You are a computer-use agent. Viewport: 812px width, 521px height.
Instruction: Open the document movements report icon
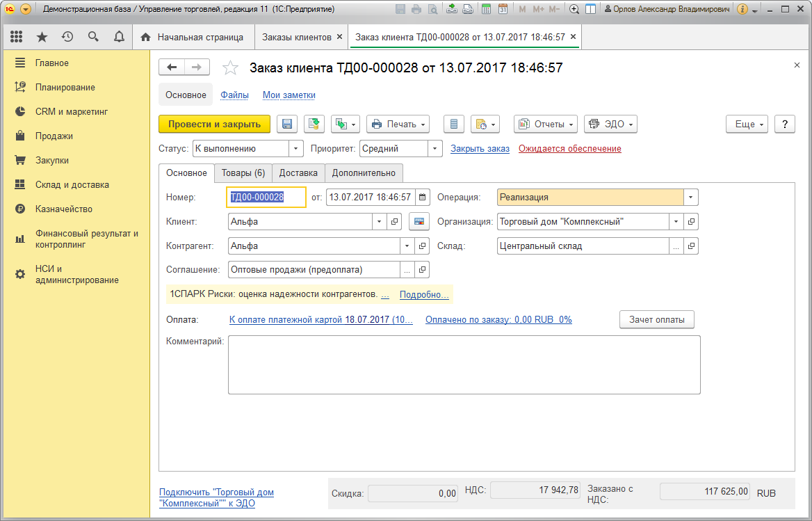pos(454,125)
